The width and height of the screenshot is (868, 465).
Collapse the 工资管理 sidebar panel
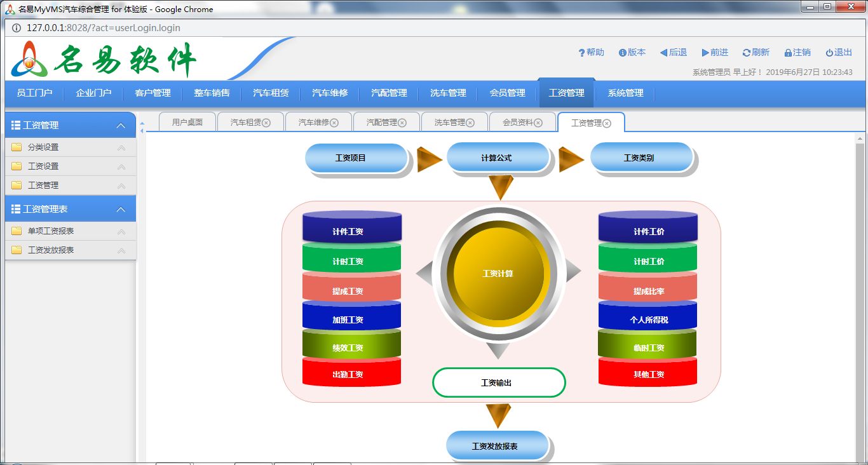[x=121, y=126]
